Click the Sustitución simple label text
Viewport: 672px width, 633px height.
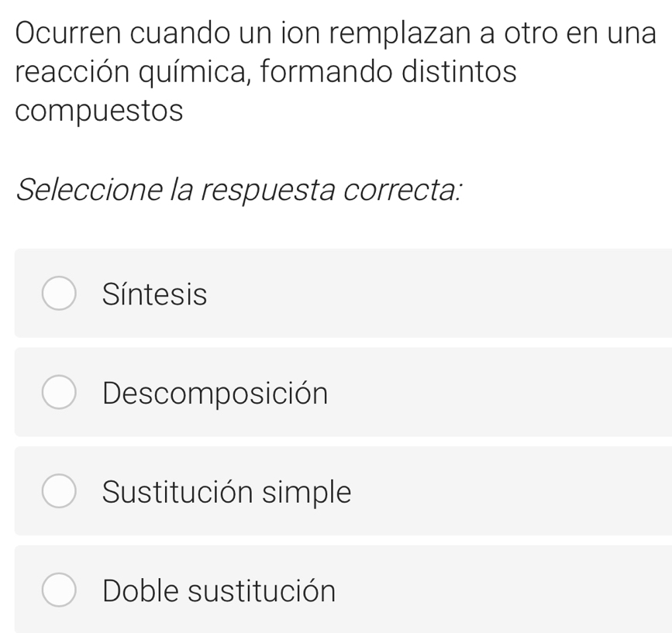[x=226, y=492]
